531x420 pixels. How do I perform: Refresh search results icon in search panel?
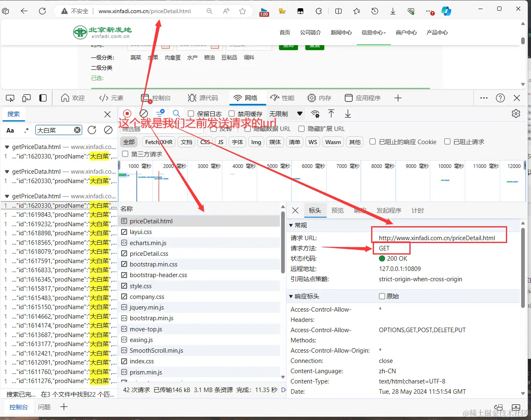(x=92, y=130)
